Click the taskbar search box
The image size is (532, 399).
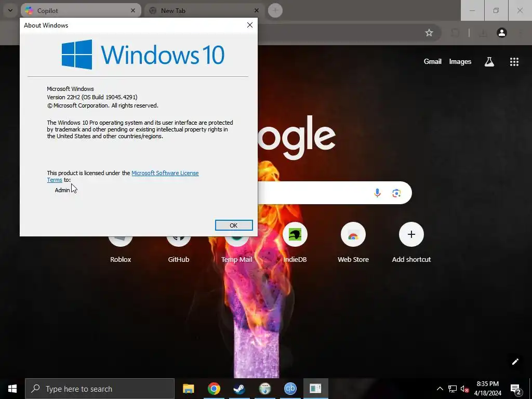click(x=100, y=389)
